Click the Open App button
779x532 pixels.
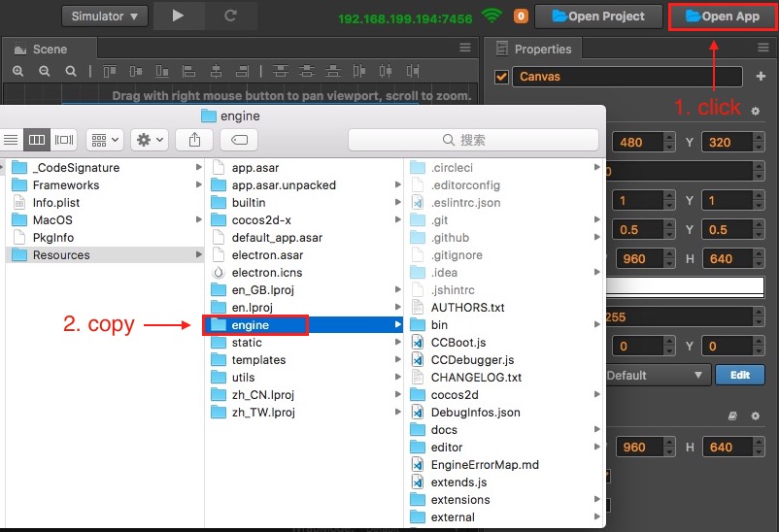point(723,17)
